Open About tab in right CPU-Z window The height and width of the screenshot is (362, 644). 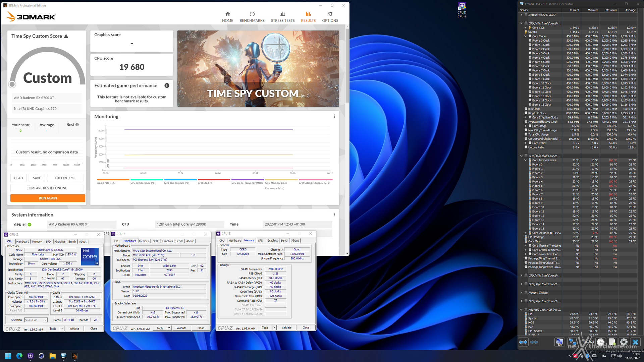295,241
